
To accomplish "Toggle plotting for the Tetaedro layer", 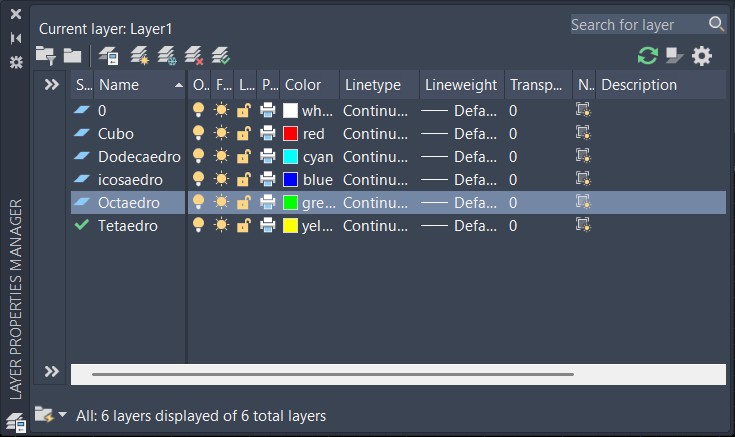I will coord(268,225).
